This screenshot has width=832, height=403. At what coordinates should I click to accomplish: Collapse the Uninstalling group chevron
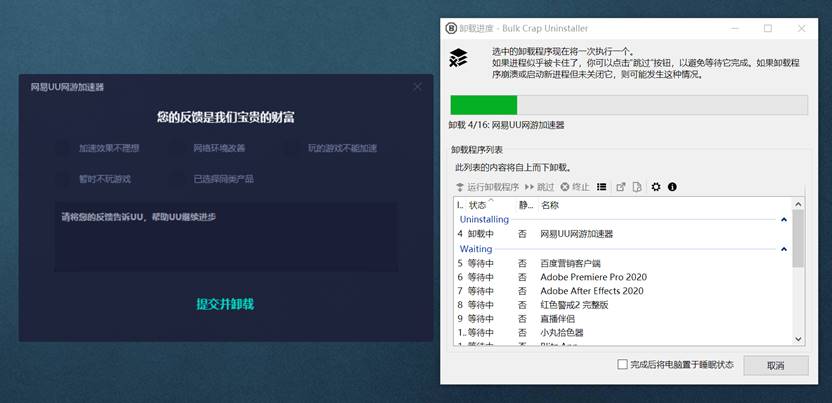click(784, 220)
